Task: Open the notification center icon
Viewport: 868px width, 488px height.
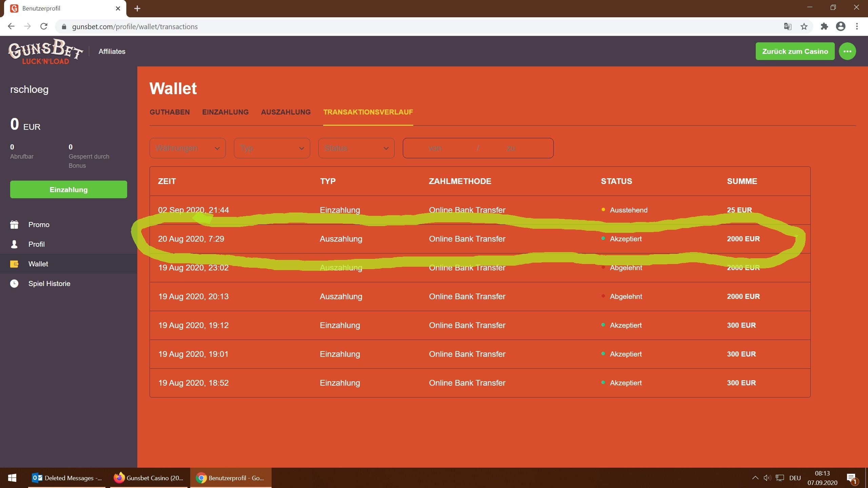Action: click(x=852, y=478)
